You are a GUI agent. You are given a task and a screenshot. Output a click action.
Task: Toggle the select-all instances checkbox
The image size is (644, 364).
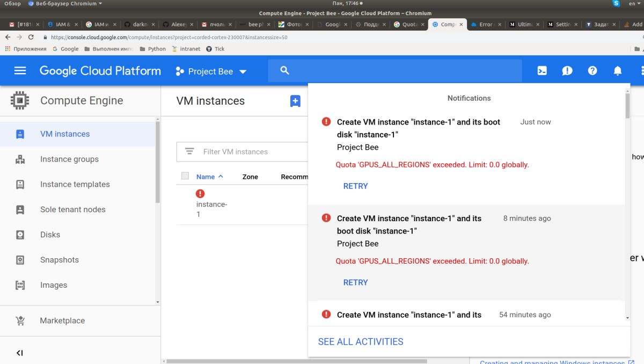click(x=185, y=176)
